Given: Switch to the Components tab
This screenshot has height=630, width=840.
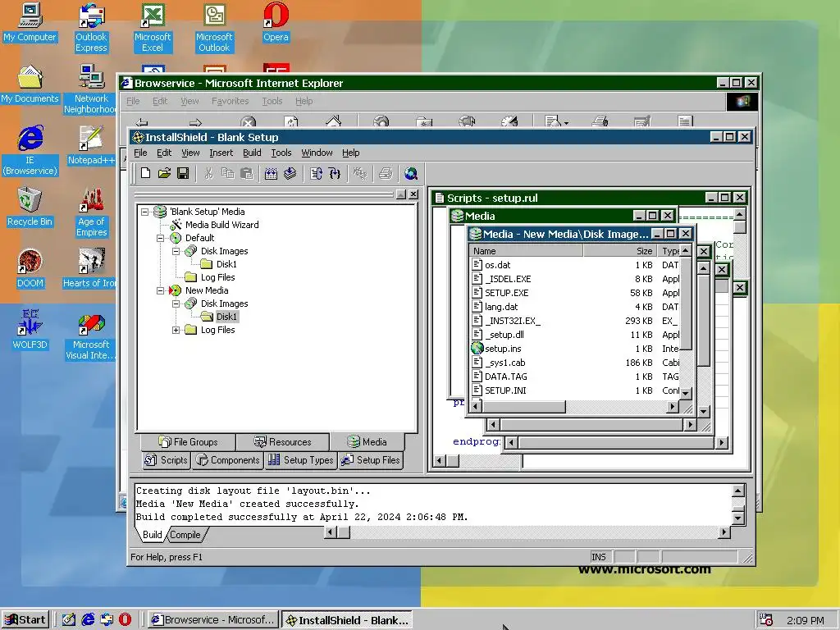Looking at the screenshot, I should pyautogui.click(x=227, y=460).
